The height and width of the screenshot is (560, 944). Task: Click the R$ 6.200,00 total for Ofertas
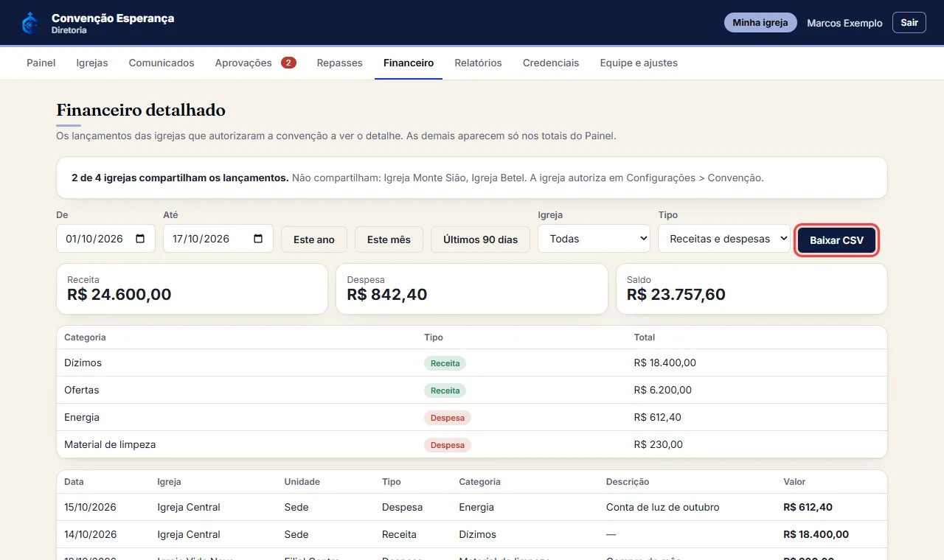coord(663,390)
